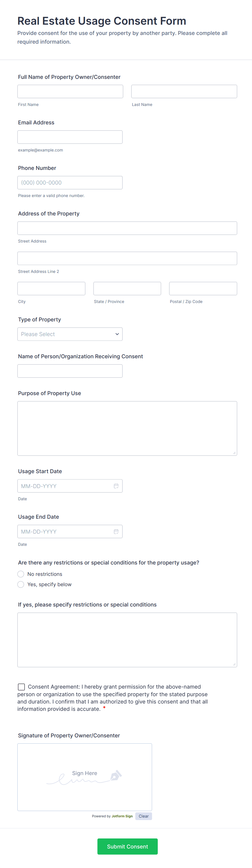This screenshot has height=868, width=252.
Task: Click the Phone Number field
Action: (70, 183)
